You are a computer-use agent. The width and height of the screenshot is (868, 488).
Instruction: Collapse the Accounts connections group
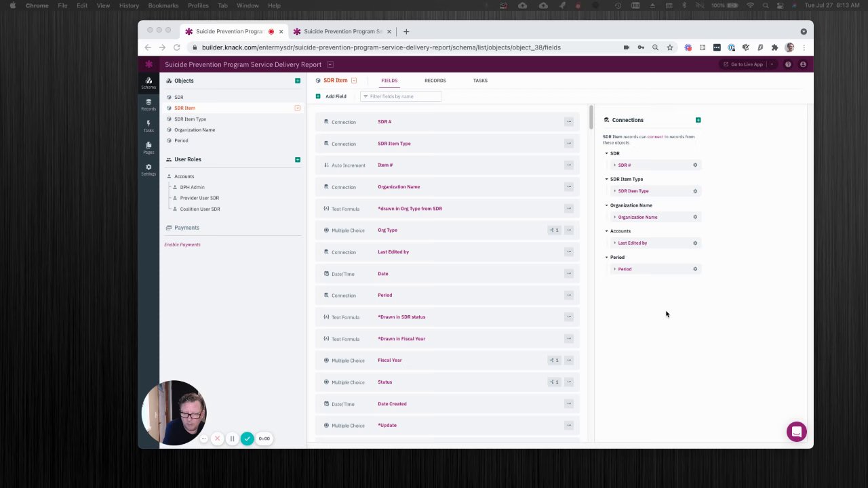pyautogui.click(x=607, y=231)
